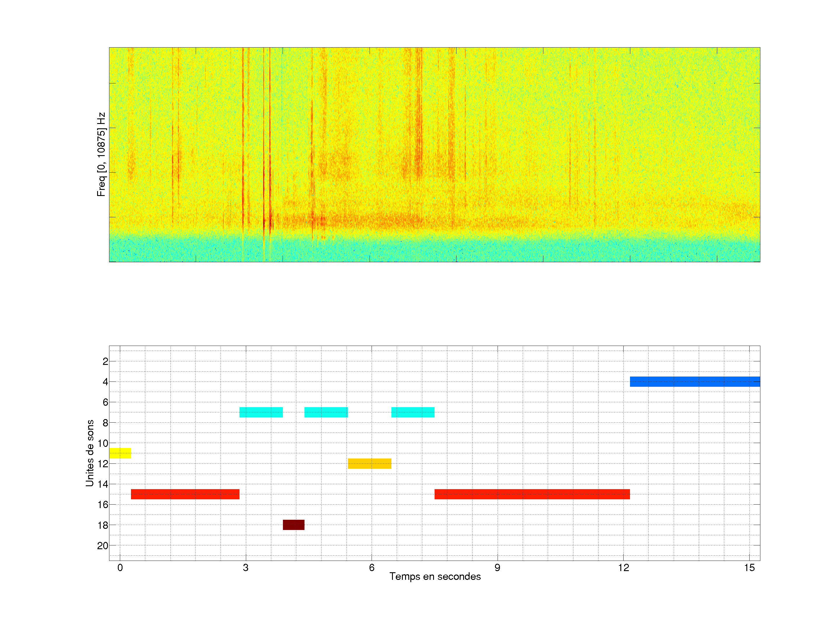The width and height of the screenshot is (840, 630).
Task: Click the blue bar at sound unit 4
Action: pyautogui.click(x=694, y=381)
